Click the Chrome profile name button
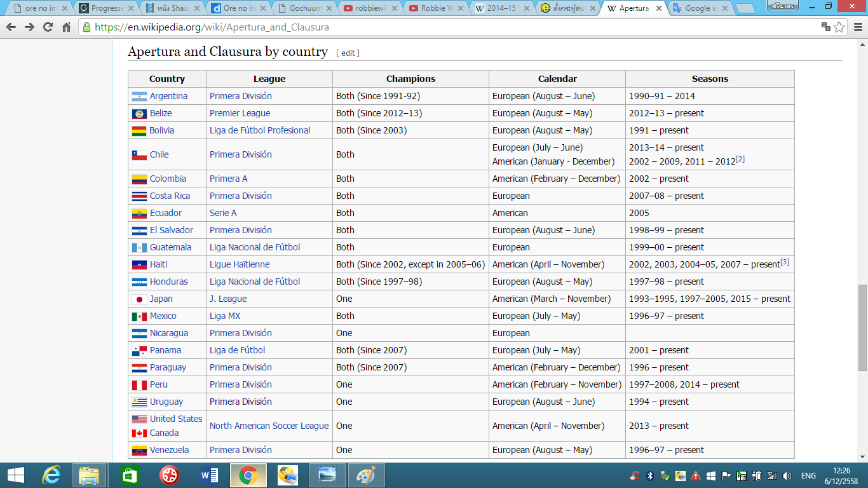The width and height of the screenshot is (868, 488). click(783, 6)
